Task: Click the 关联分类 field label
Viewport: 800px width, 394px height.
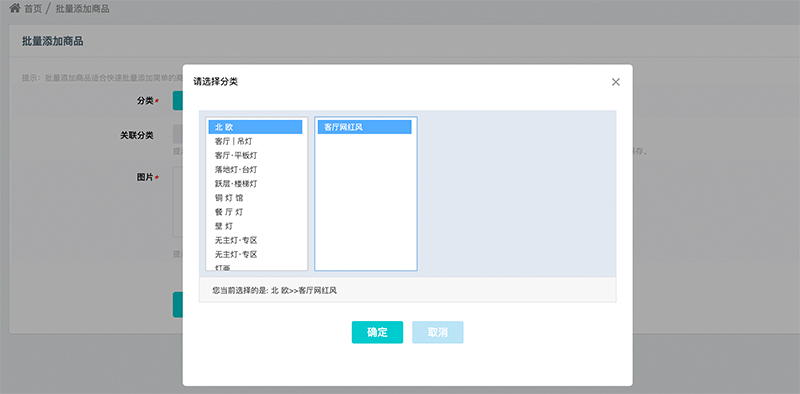Action: click(137, 135)
